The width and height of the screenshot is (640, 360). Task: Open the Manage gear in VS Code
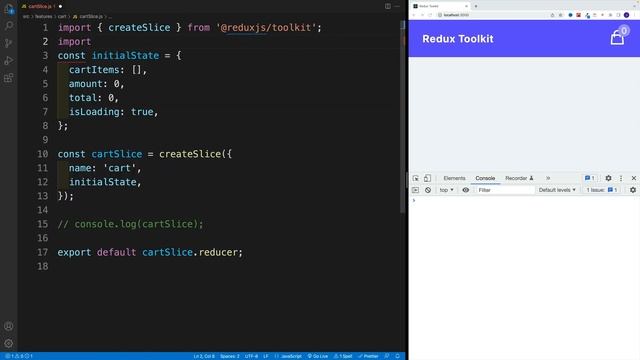[9, 343]
